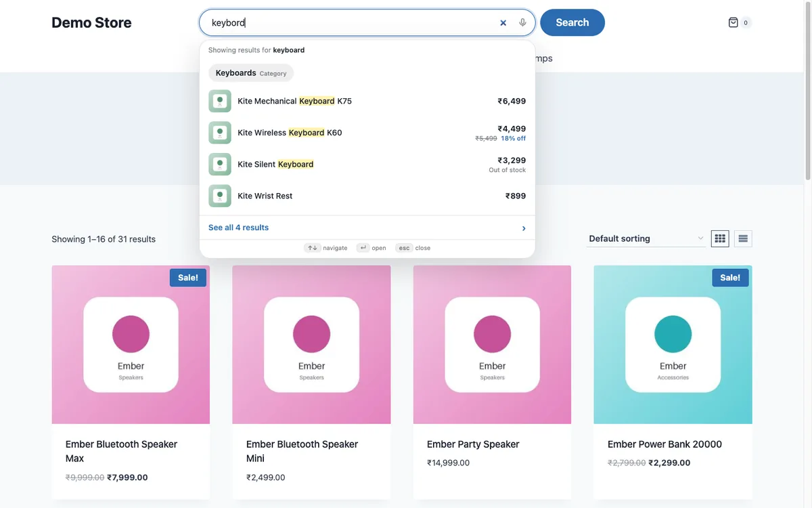Click the Sale! badge on Ember Power Bank
This screenshot has height=508, width=812.
[730, 278]
